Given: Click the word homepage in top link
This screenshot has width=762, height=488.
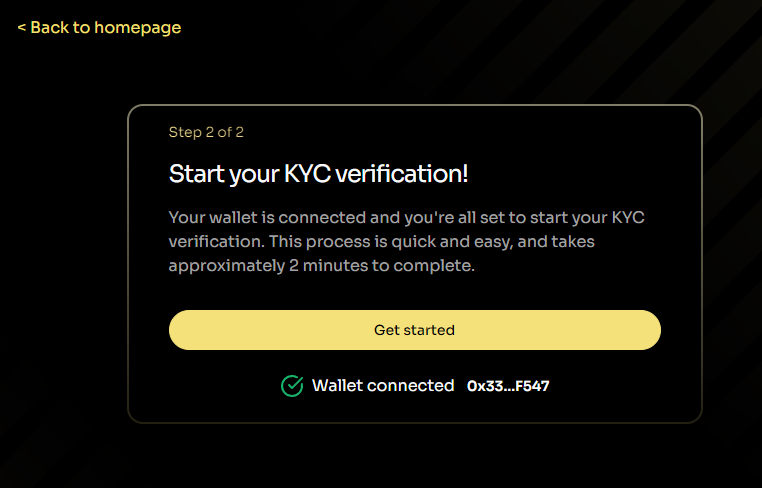Looking at the screenshot, I should pyautogui.click(x=138, y=27).
